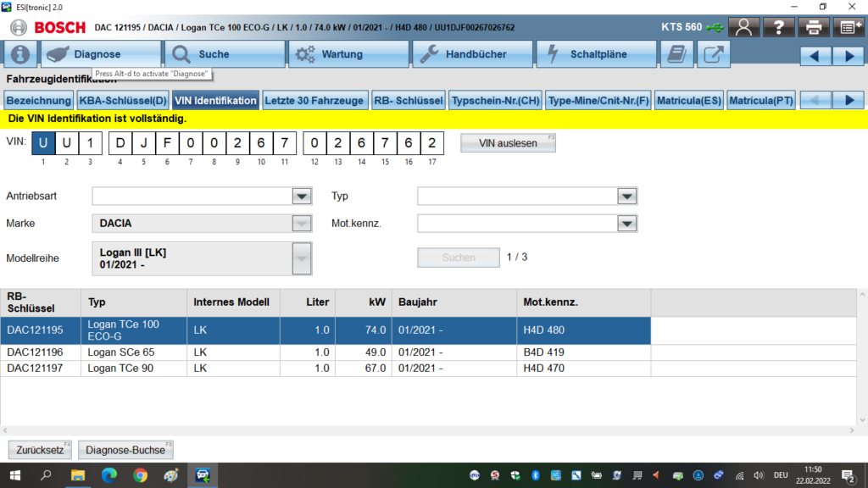Open the Letzte 30 Fahrzeuge tab
Screen dimensions: 868x488
pyautogui.click(x=314, y=101)
